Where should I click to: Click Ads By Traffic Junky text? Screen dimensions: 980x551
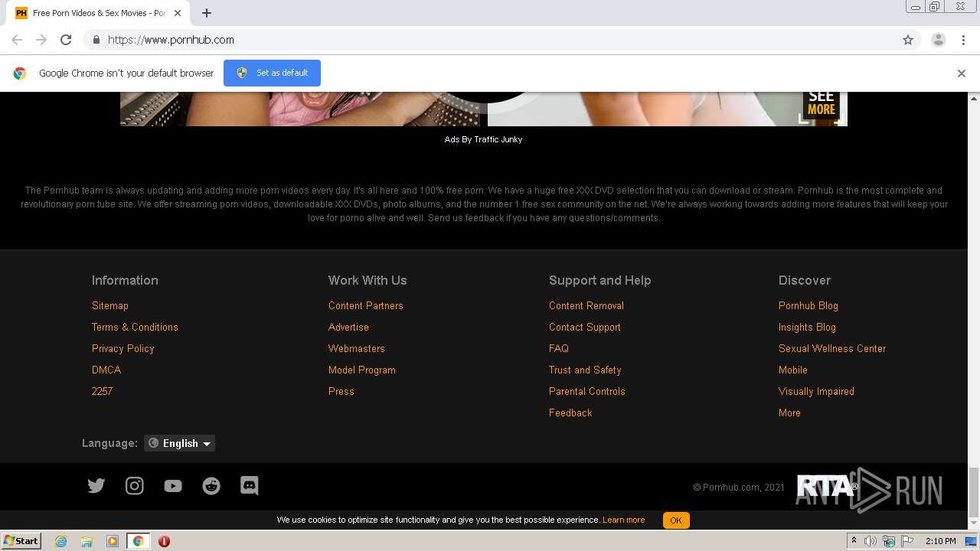pyautogui.click(x=484, y=139)
